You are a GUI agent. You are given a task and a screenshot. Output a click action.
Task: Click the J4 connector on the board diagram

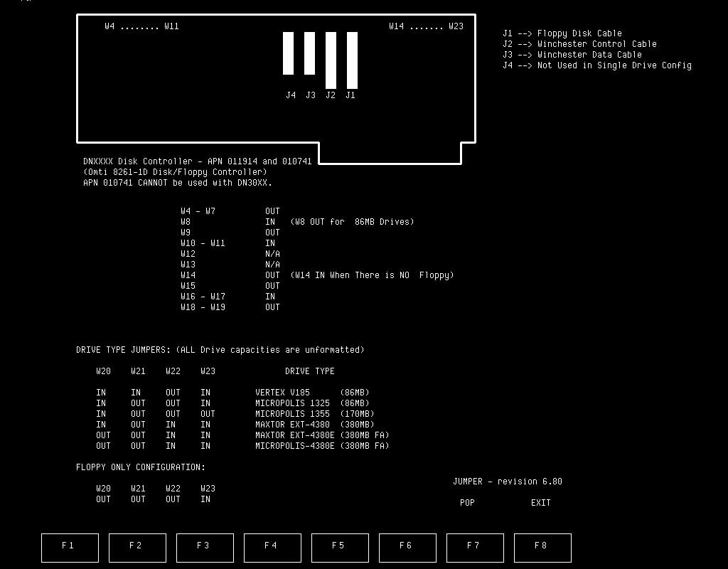pyautogui.click(x=288, y=53)
